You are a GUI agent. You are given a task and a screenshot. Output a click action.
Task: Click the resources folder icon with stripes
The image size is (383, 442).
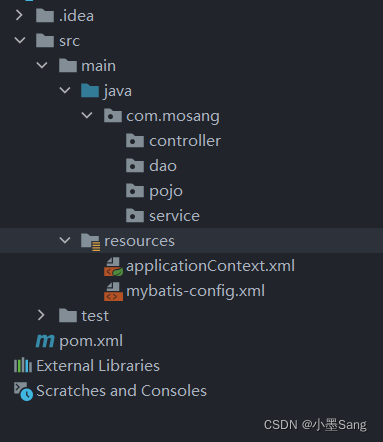pos(90,241)
